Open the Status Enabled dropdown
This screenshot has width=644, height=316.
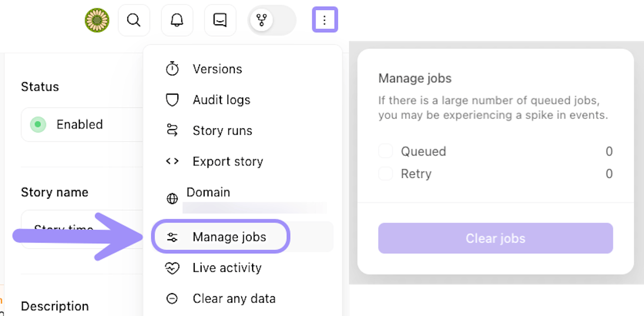[82, 124]
